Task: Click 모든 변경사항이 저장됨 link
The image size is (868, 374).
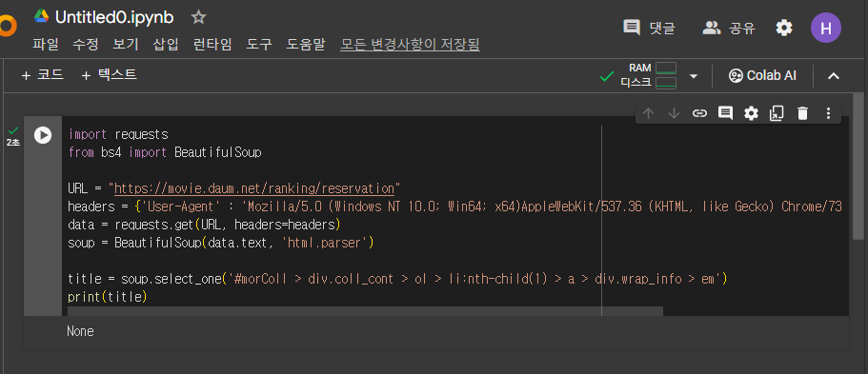Action: 411,45
